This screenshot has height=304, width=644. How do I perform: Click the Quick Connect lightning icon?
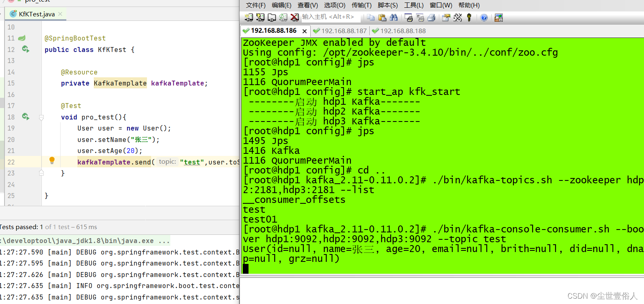click(260, 17)
